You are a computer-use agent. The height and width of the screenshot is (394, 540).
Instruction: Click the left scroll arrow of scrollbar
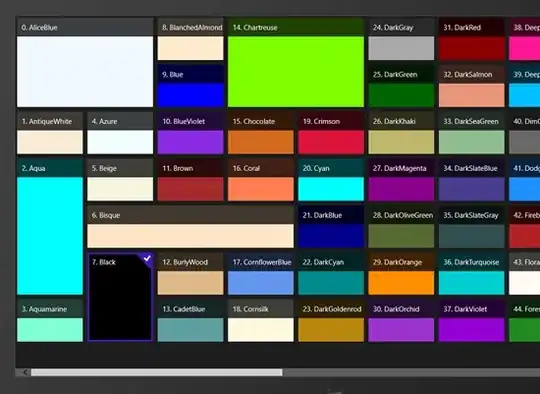point(25,372)
